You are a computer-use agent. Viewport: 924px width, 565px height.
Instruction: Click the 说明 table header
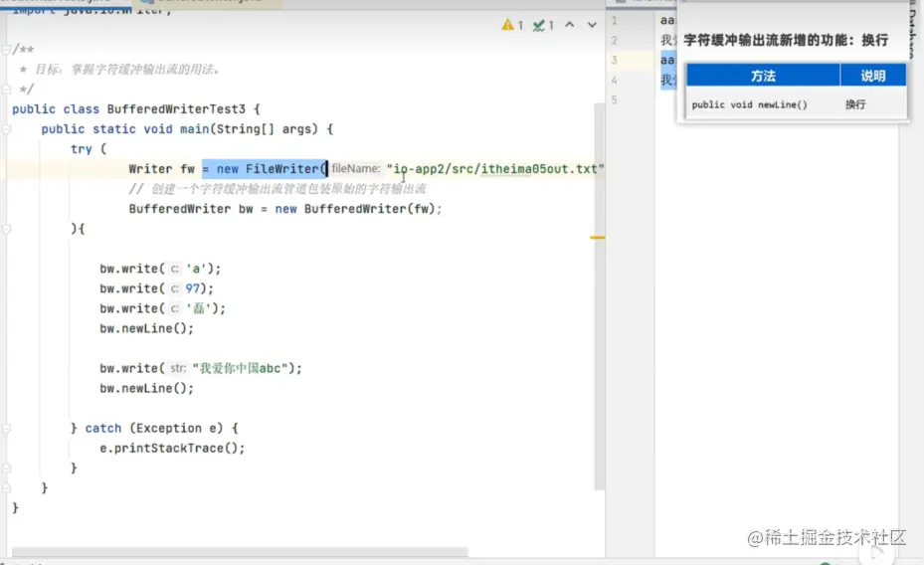pos(872,76)
